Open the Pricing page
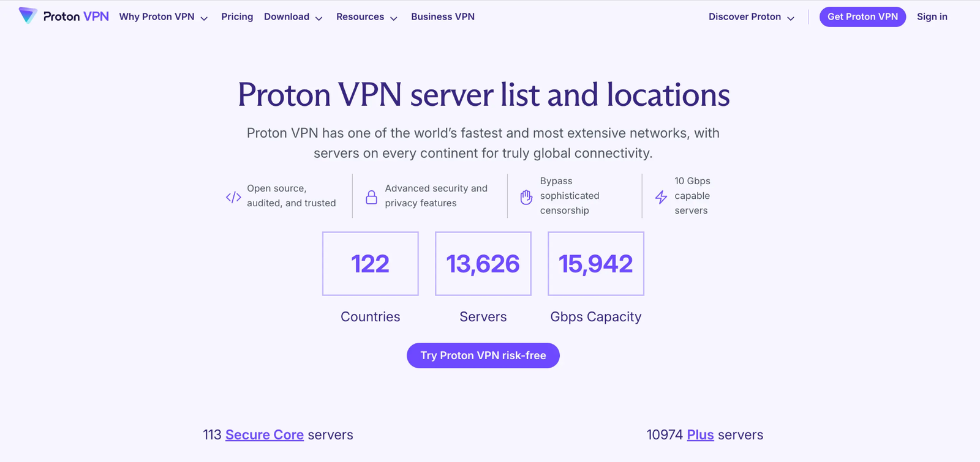 [237, 17]
